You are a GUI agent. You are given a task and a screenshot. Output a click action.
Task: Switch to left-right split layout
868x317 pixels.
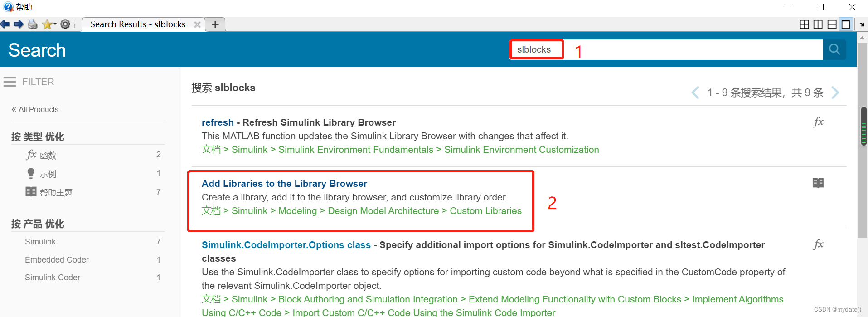click(x=818, y=24)
